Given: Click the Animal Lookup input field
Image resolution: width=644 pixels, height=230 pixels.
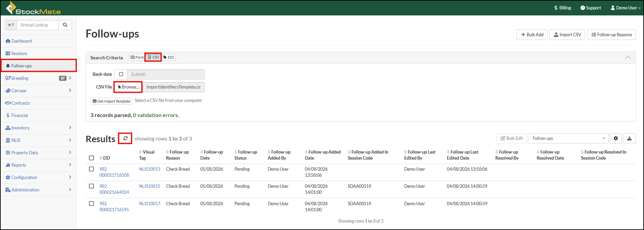Looking at the screenshot, I should click(x=38, y=25).
